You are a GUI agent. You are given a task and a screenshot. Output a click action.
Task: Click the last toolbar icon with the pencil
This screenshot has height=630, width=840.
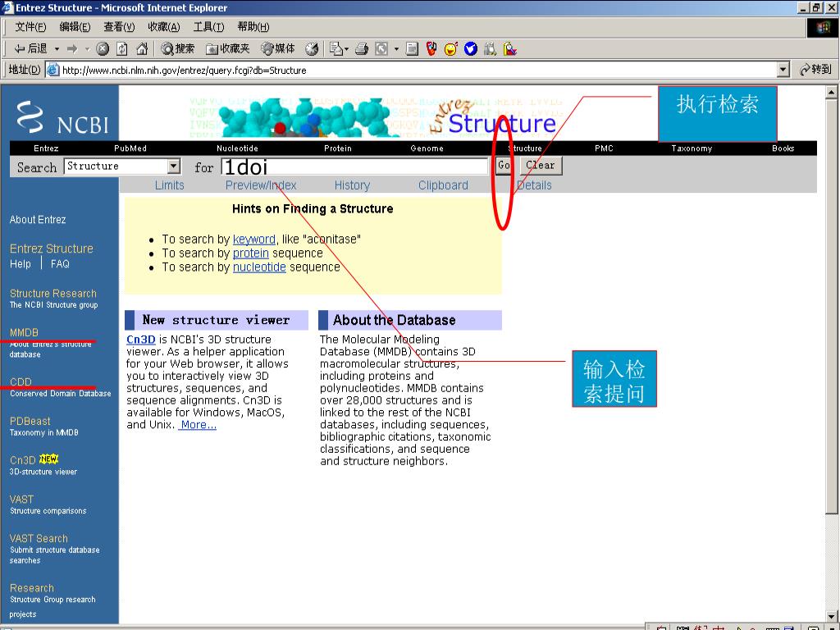[509, 48]
